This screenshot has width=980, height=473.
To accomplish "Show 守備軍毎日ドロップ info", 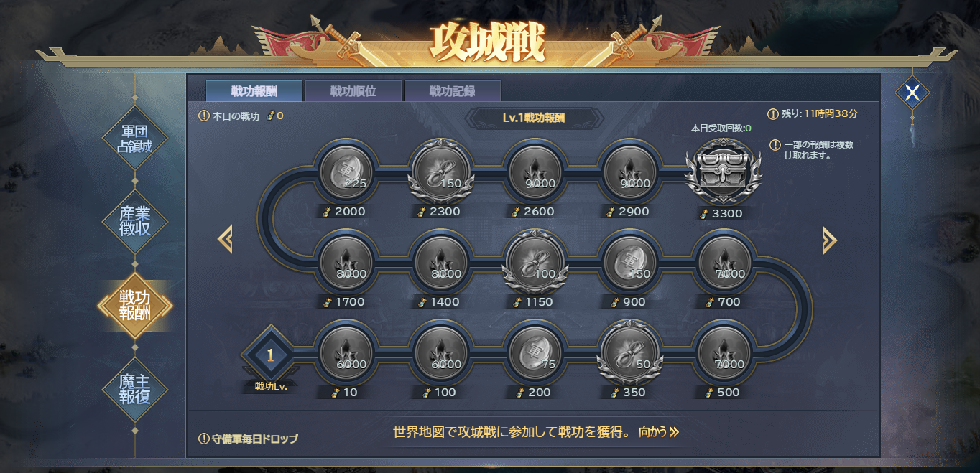I will pos(247,439).
